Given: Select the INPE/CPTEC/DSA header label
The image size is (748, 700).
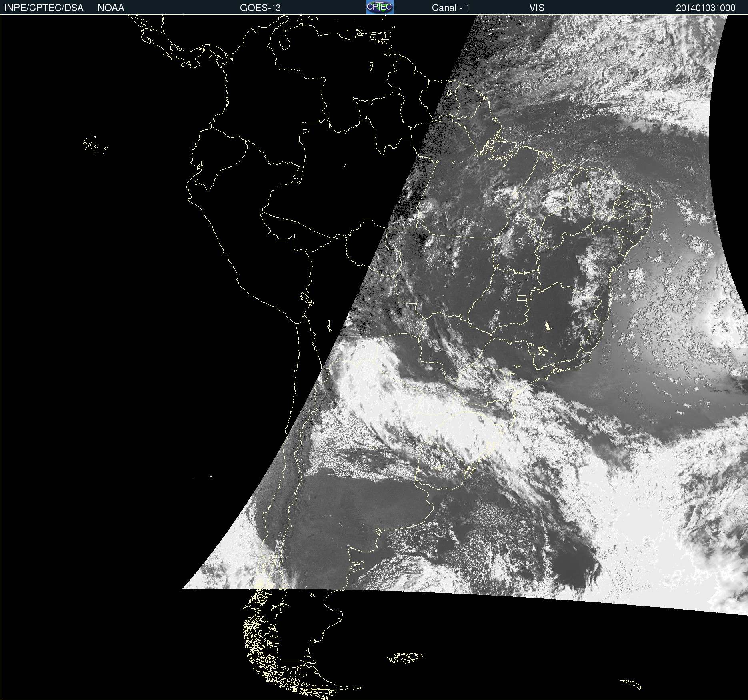Looking at the screenshot, I should (44, 8).
